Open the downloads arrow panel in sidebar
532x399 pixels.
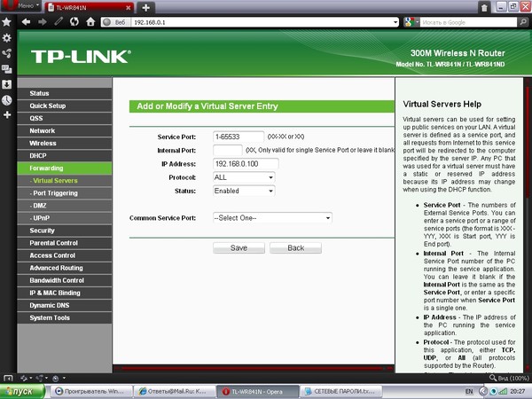pos(6,84)
